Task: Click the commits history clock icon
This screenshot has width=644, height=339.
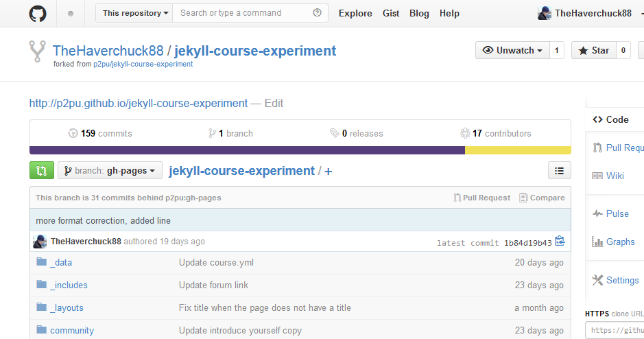Action: point(73,133)
